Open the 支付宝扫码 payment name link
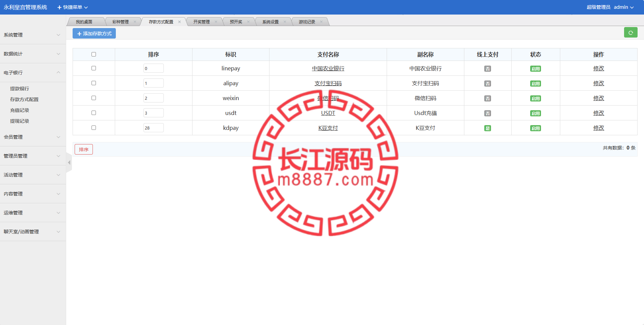This screenshot has height=325, width=644. pos(328,83)
